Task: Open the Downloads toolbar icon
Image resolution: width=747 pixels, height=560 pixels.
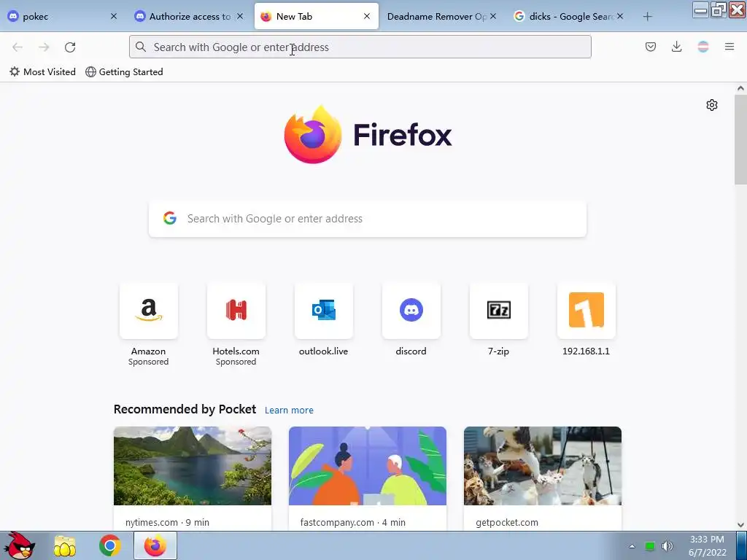Action: click(676, 47)
